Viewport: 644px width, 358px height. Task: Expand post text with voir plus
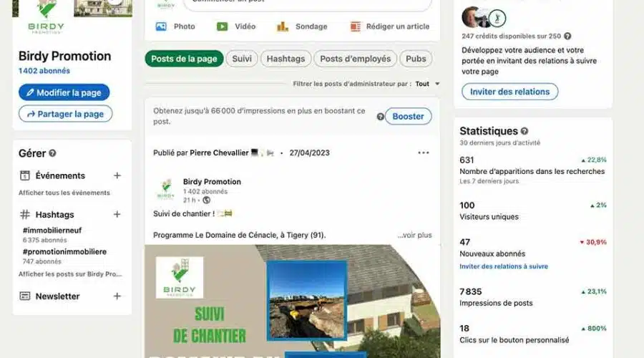414,235
